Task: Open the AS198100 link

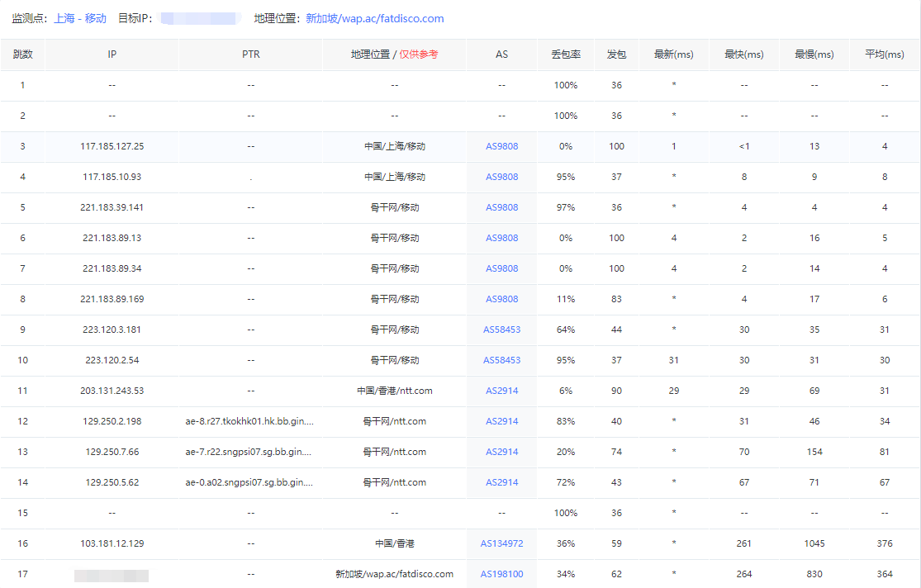Action: [x=501, y=574]
